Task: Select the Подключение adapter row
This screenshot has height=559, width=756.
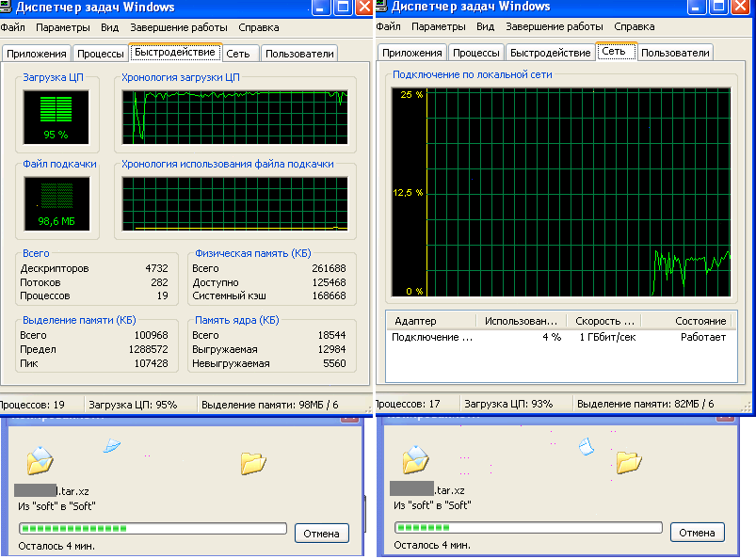Action: (x=559, y=337)
